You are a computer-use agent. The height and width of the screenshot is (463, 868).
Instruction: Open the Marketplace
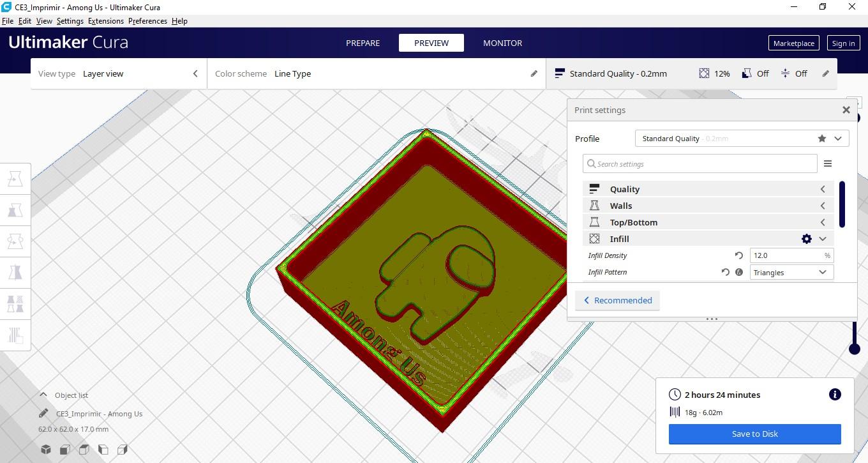[793, 43]
